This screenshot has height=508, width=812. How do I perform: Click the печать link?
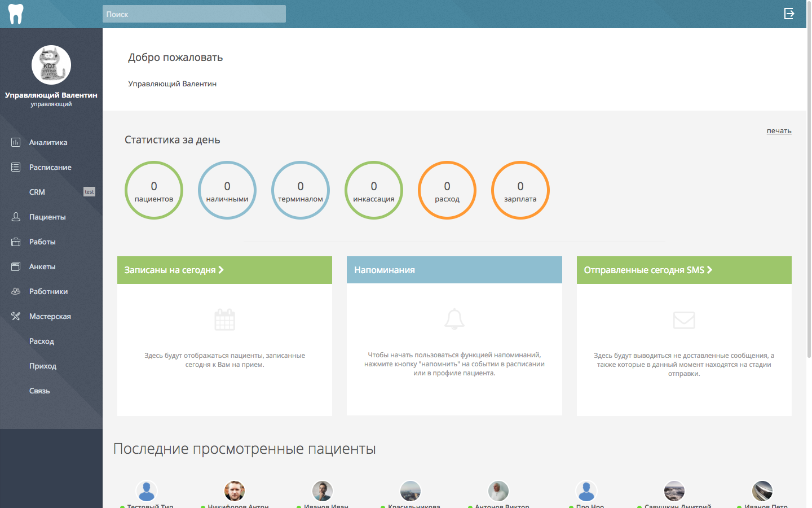point(779,130)
